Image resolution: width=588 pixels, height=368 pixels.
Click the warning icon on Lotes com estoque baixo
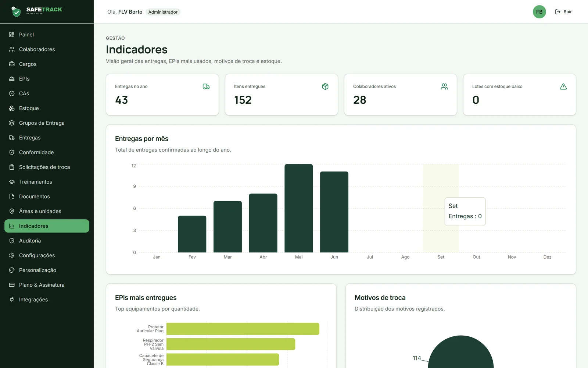(x=563, y=86)
